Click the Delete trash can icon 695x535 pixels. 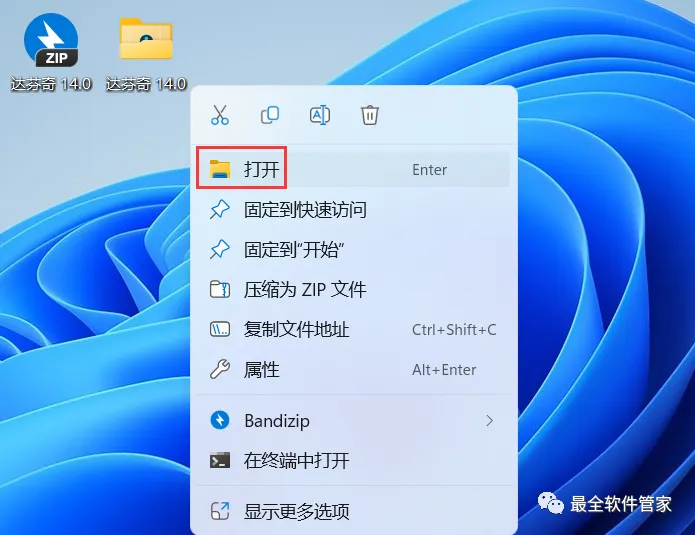370,115
